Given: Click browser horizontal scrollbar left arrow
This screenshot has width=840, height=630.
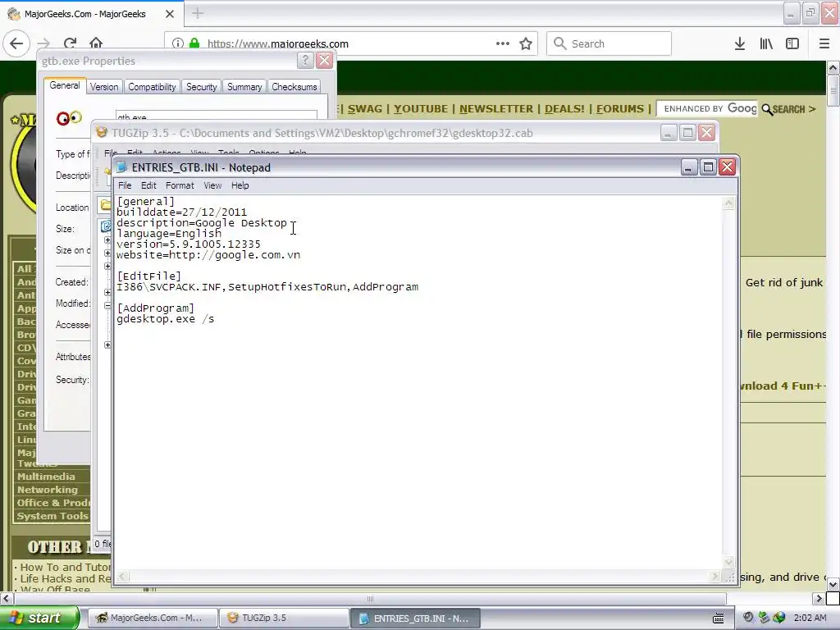Looking at the screenshot, I should [6, 598].
